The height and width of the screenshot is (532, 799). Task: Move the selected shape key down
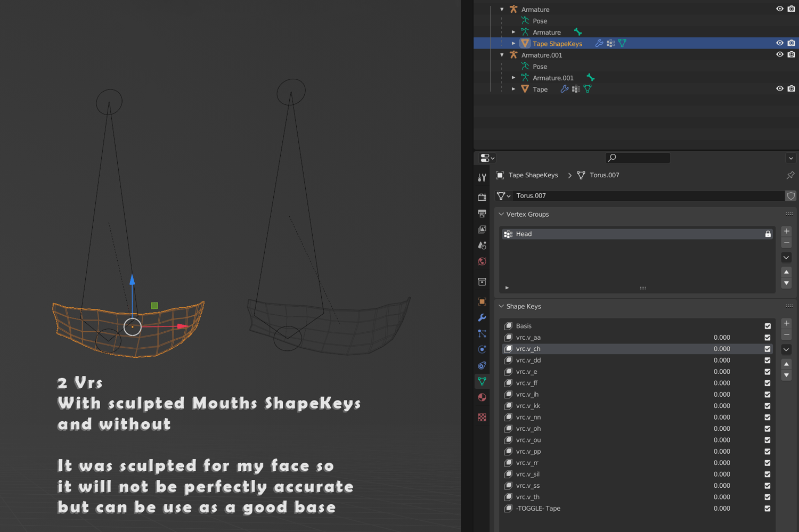coord(787,375)
